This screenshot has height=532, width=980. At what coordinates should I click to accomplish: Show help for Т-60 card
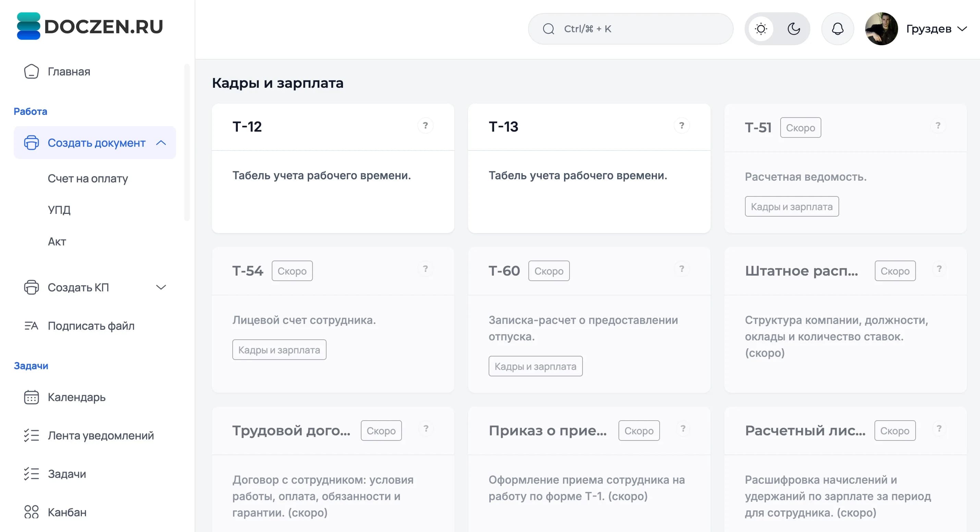pyautogui.click(x=681, y=269)
